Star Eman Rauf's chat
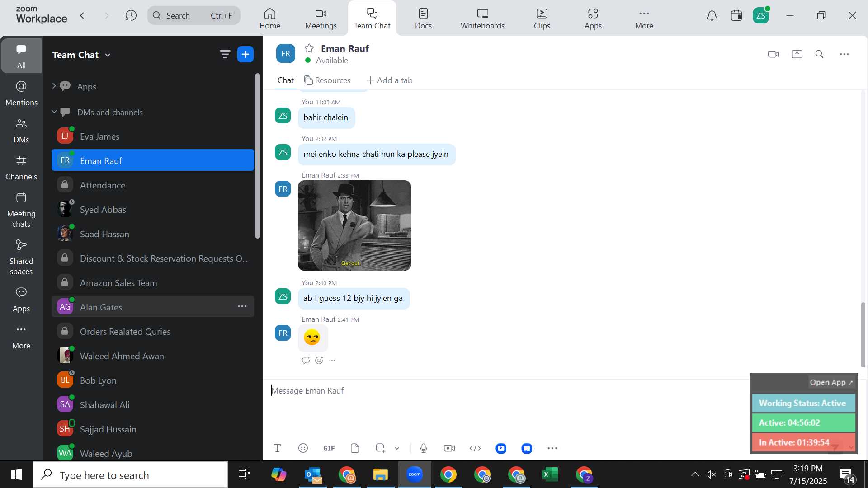The height and width of the screenshot is (488, 868). [x=309, y=48]
